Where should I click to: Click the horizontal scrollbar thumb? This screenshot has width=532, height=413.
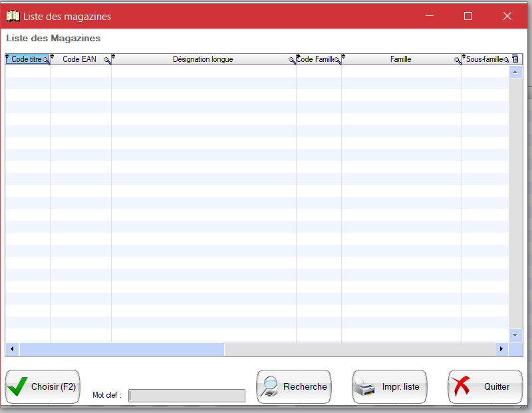[x=122, y=349]
